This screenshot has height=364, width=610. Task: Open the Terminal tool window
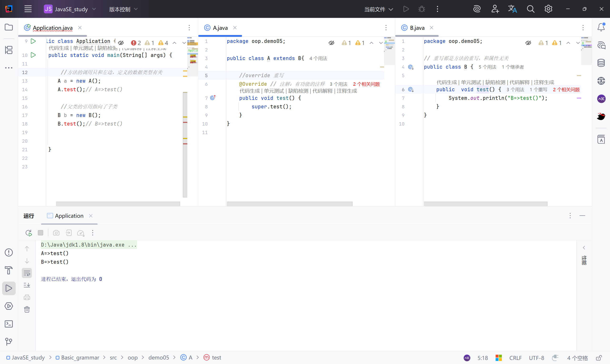click(9, 324)
